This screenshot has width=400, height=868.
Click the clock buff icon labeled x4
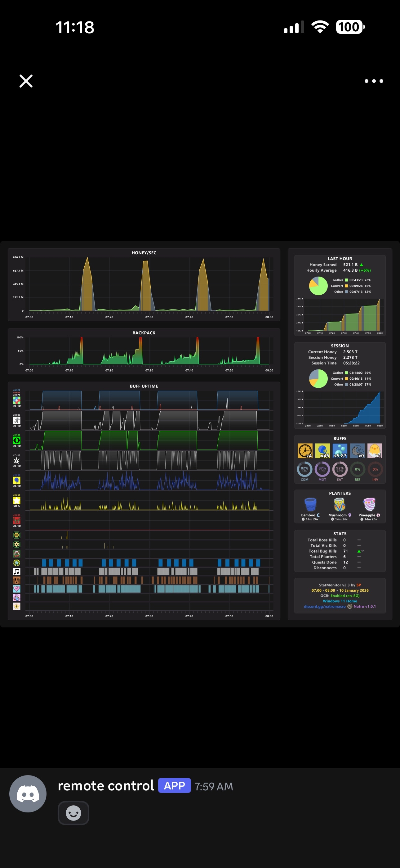[305, 450]
